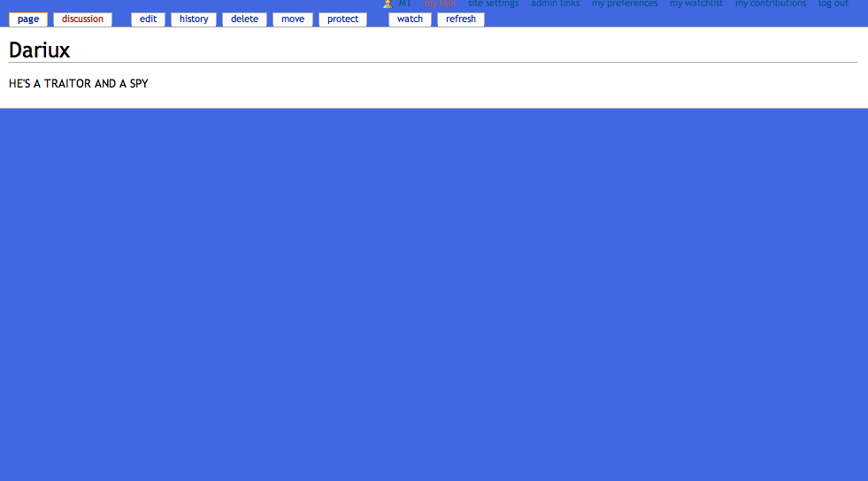Log out of the wiki

833,4
